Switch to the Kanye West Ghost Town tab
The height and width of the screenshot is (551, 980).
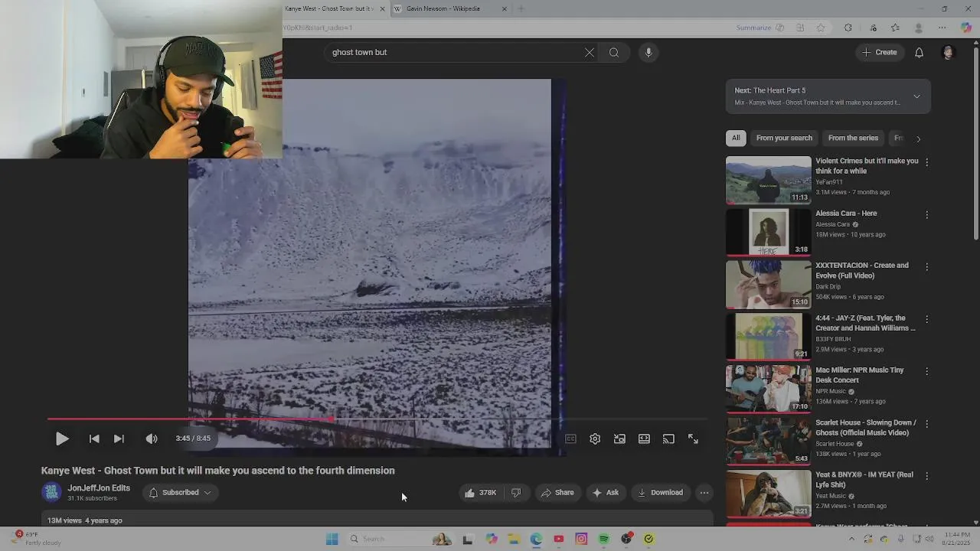[329, 8]
